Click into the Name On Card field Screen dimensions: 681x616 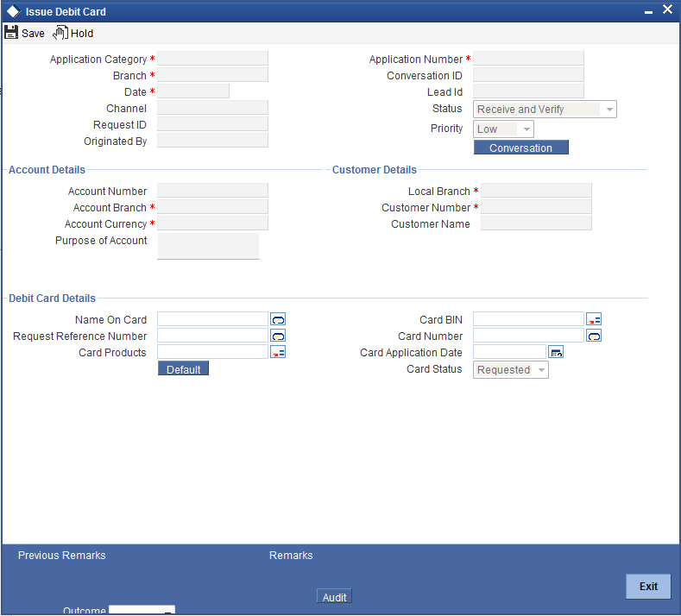[x=213, y=319]
